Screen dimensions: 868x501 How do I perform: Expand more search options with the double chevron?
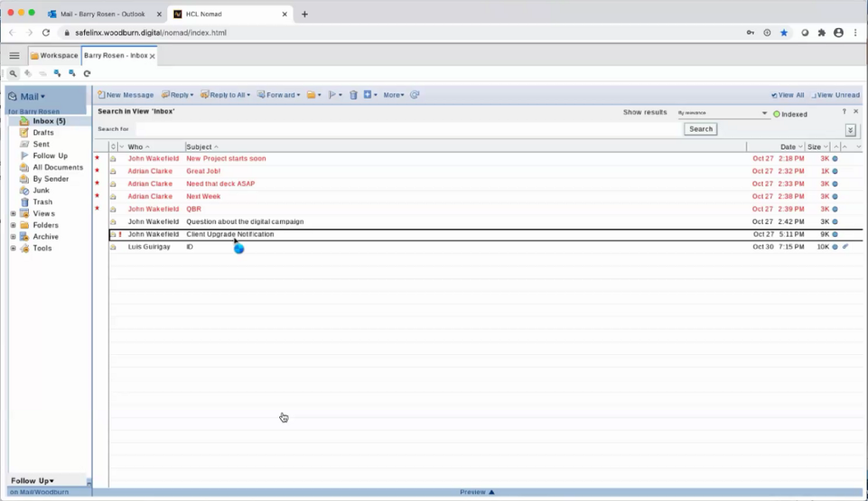point(850,130)
